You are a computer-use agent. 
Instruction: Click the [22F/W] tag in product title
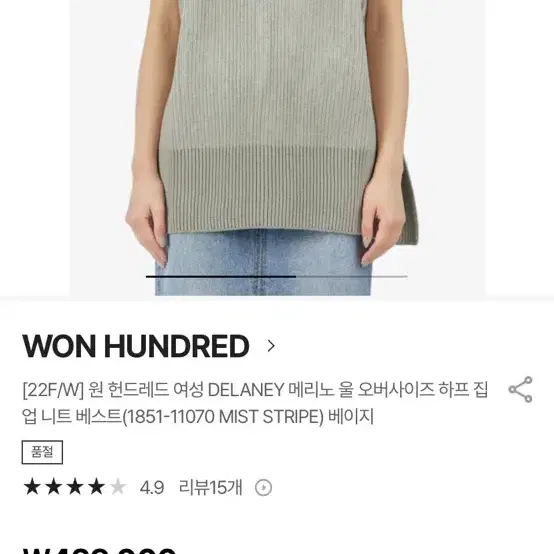click(53, 390)
